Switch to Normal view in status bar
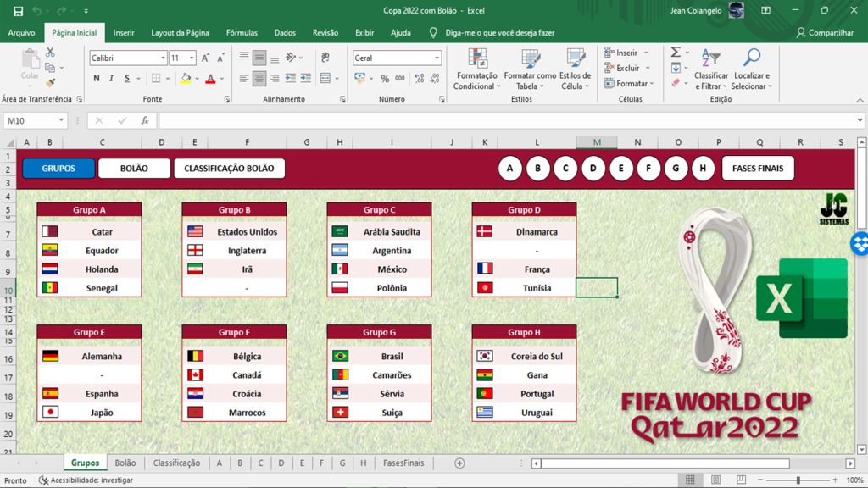868x488 pixels. click(690, 480)
